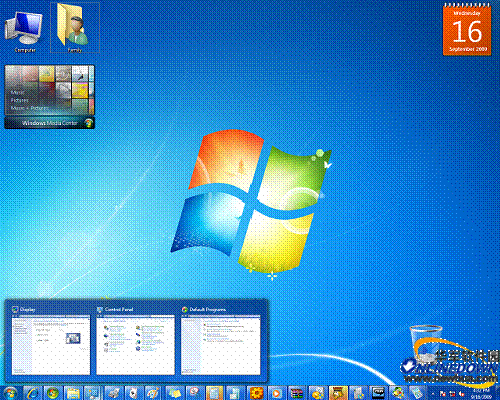Open Windows Explorer folder taskbar icon

pos(73,393)
